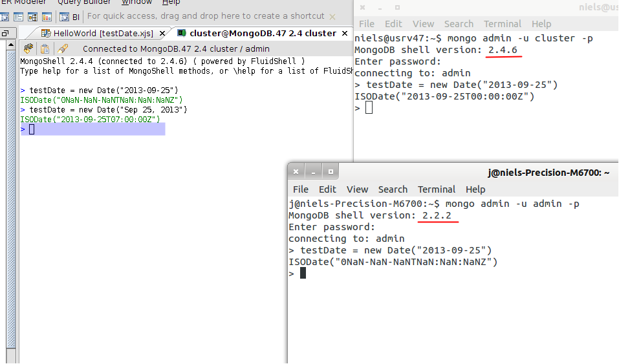
Task: Click the ISODate 2013-09-25T07:00:00Z output line
Action: click(x=90, y=120)
